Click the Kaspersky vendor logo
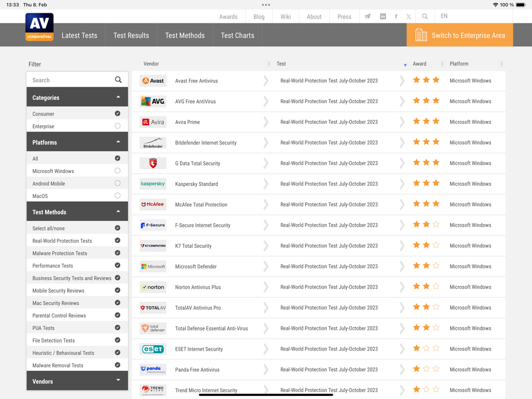Screen dimensions: 532x399 [x=153, y=184]
